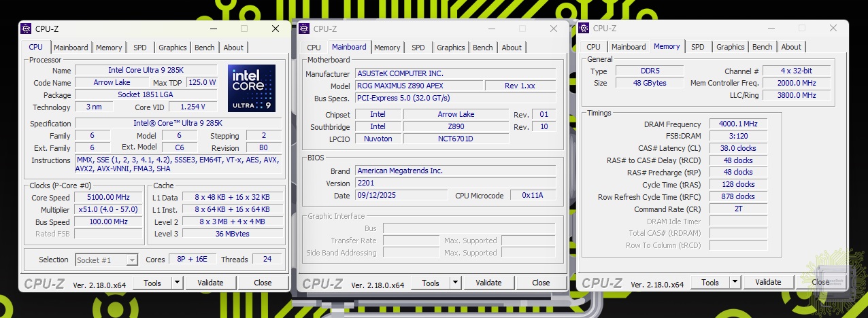Open the Graphics tab in the middle window
Image resolution: width=868 pixels, height=318 pixels.
pos(450,48)
